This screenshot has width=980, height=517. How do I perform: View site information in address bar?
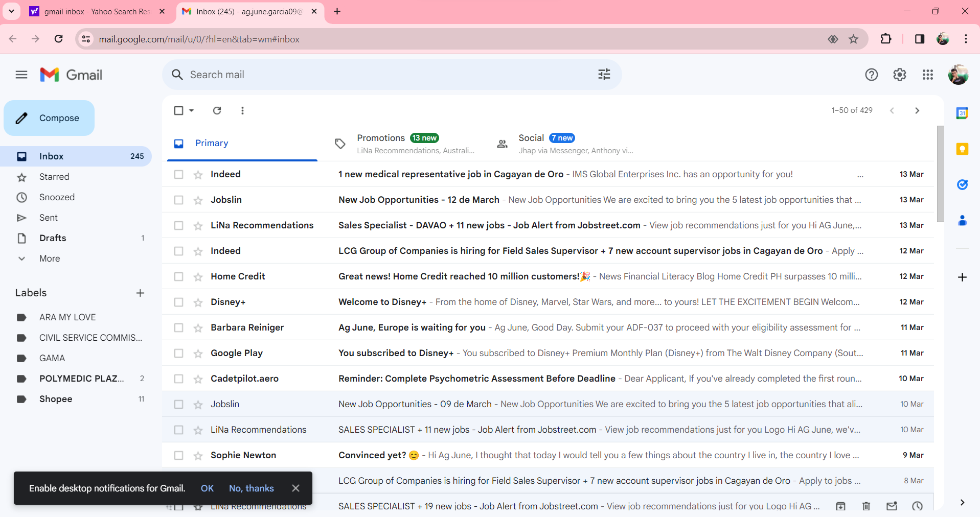(86, 39)
